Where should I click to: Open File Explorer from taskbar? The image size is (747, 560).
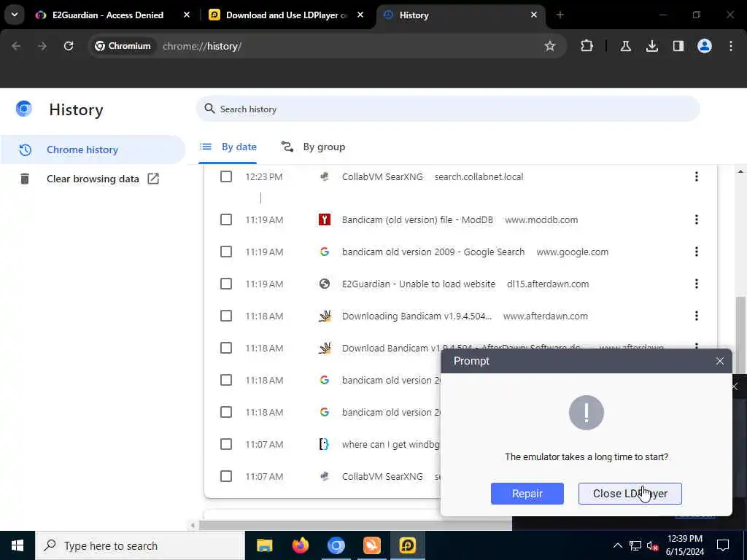coord(264,545)
